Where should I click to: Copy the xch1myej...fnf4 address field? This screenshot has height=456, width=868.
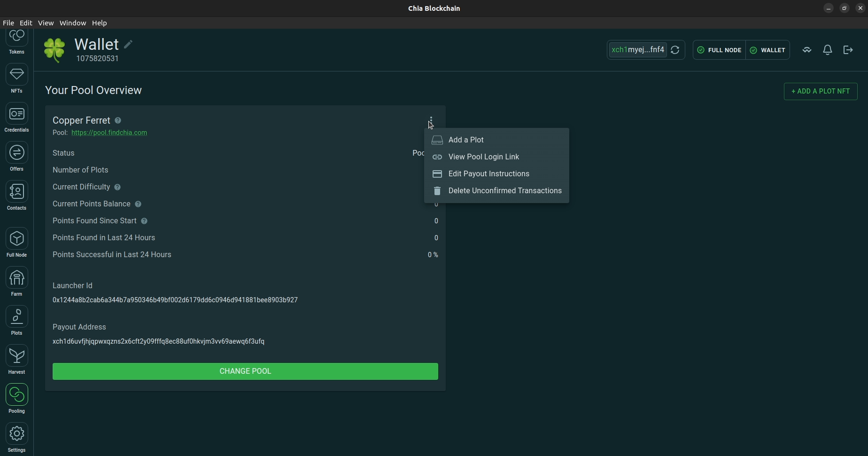[x=637, y=50]
